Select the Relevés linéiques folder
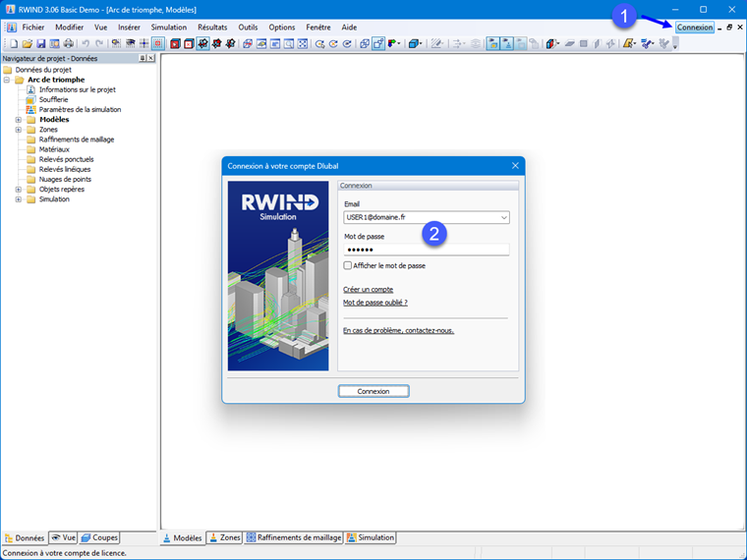Image resolution: width=747 pixels, height=560 pixels. (x=65, y=170)
